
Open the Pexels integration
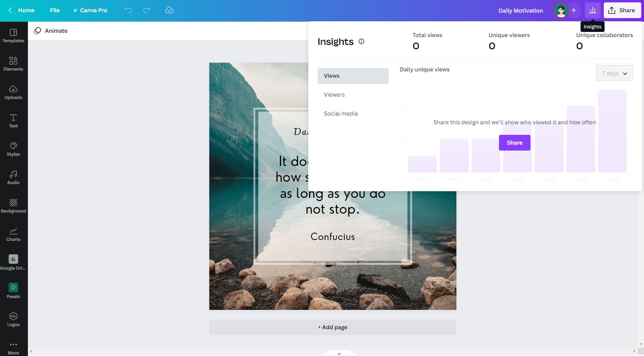(13, 291)
